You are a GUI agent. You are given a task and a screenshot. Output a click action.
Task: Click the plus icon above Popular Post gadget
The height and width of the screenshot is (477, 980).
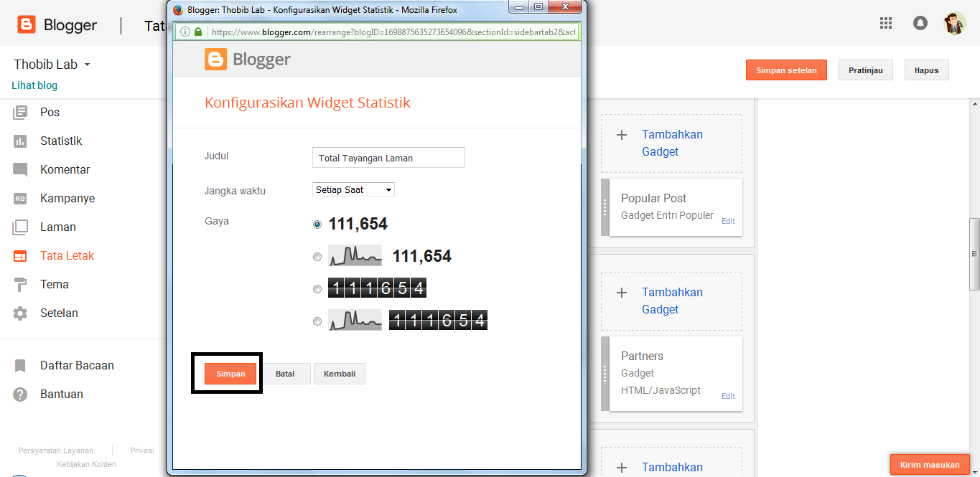pos(622,135)
